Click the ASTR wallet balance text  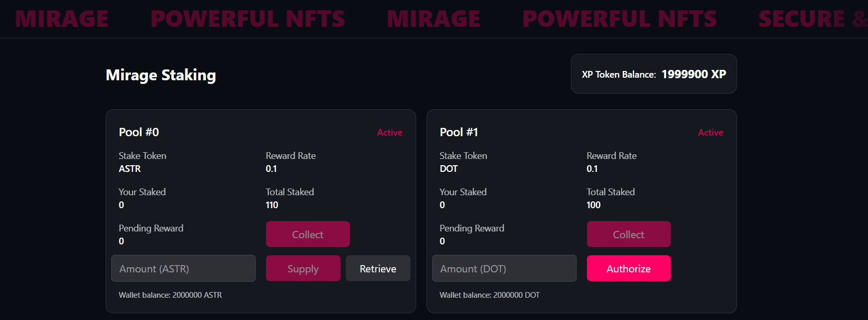(170, 295)
